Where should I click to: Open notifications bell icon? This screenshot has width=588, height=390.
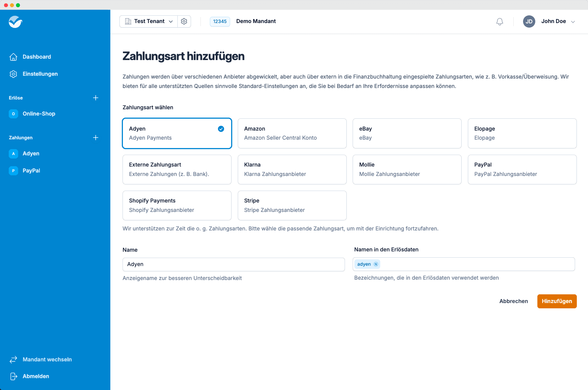coord(500,21)
